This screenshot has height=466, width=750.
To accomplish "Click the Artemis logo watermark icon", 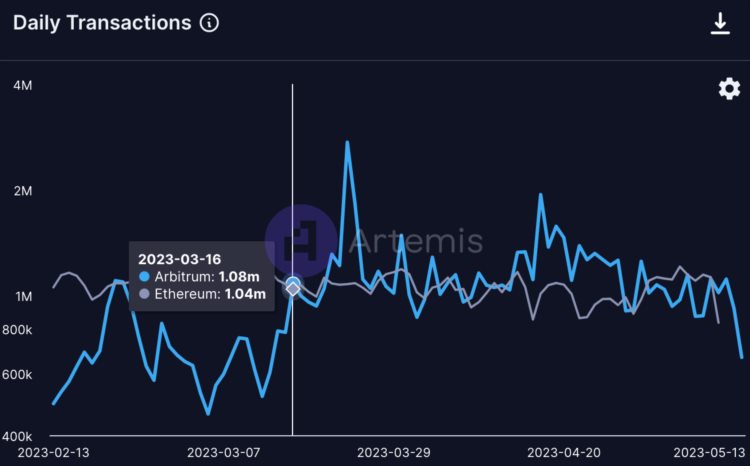I will [x=300, y=240].
